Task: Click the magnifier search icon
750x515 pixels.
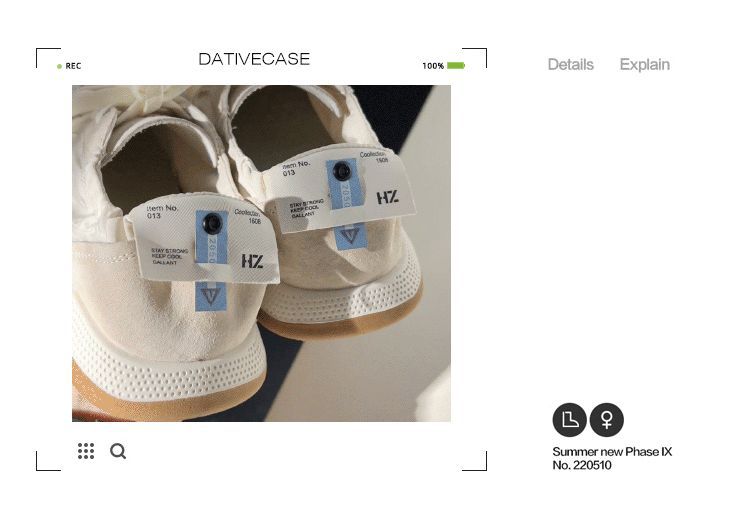Action: click(x=118, y=451)
